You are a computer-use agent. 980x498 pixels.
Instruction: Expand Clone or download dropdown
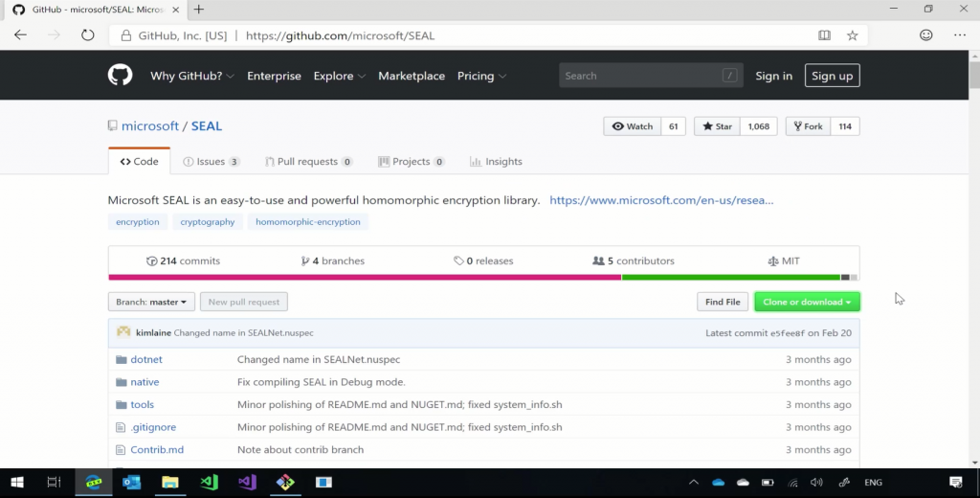(x=807, y=302)
